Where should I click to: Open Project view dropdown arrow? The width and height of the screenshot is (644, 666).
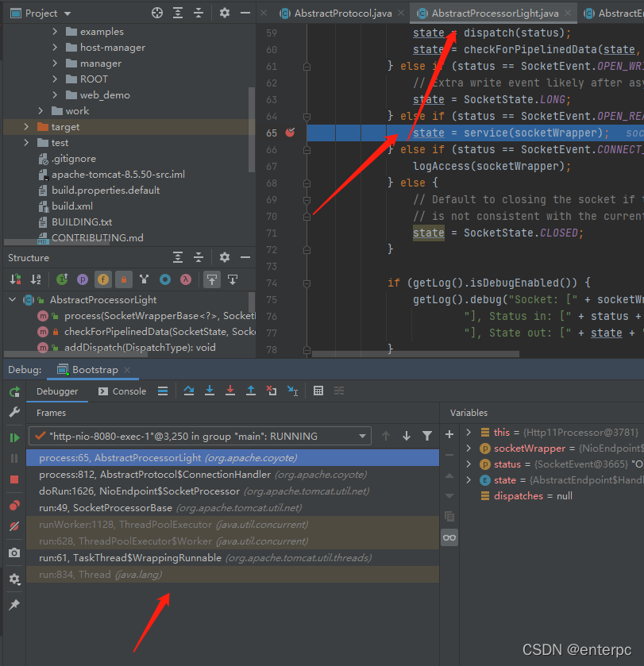click(x=67, y=13)
